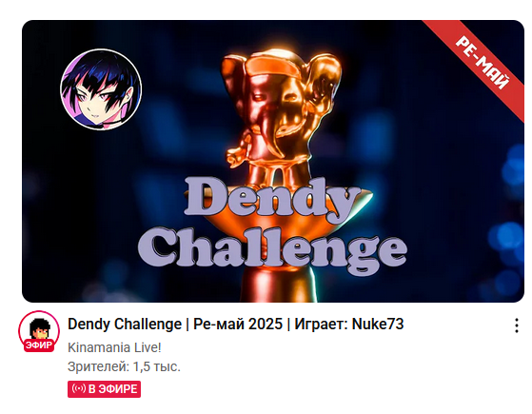Click the live broadcast signal icon
The height and width of the screenshot is (414, 532).
point(79,388)
